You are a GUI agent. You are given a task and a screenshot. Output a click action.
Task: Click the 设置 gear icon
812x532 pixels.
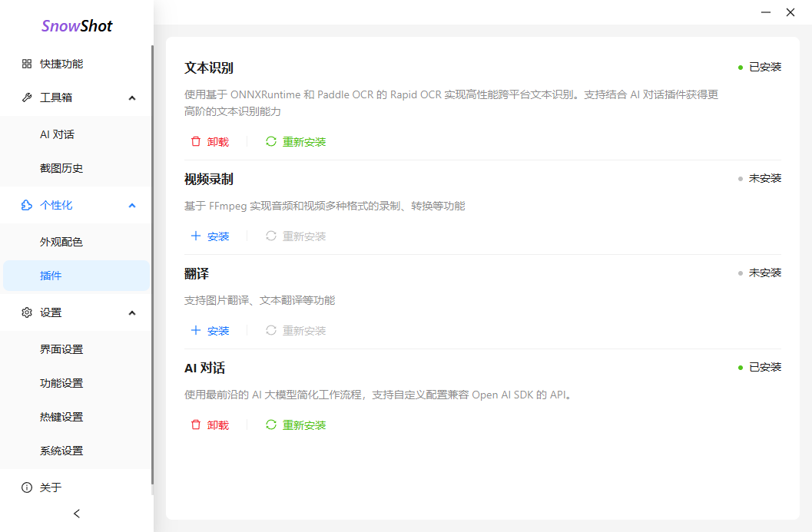[x=27, y=312]
